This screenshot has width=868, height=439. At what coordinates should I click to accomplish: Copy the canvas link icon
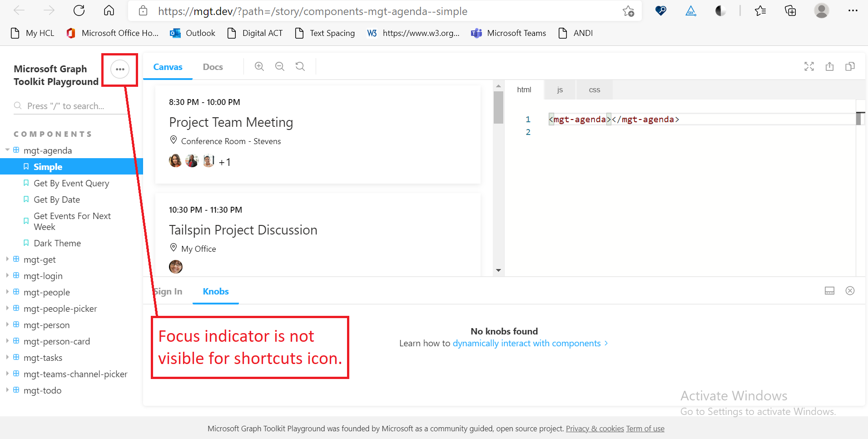tap(850, 66)
